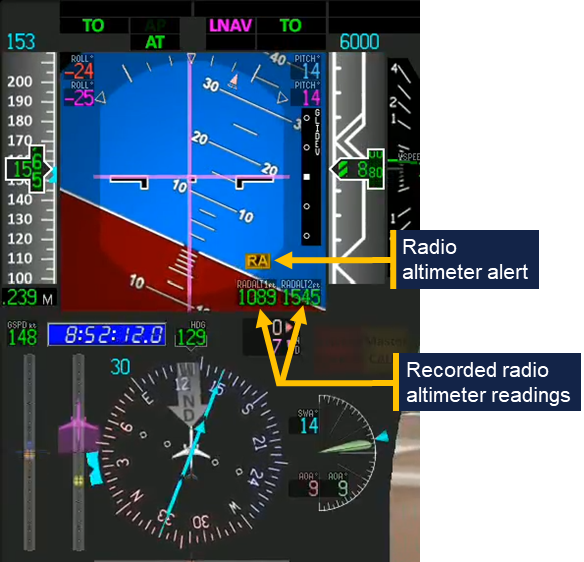Viewport: 584px width, 562px height.
Task: Click the leftmost vertical indicator bar
Action: 29,452
